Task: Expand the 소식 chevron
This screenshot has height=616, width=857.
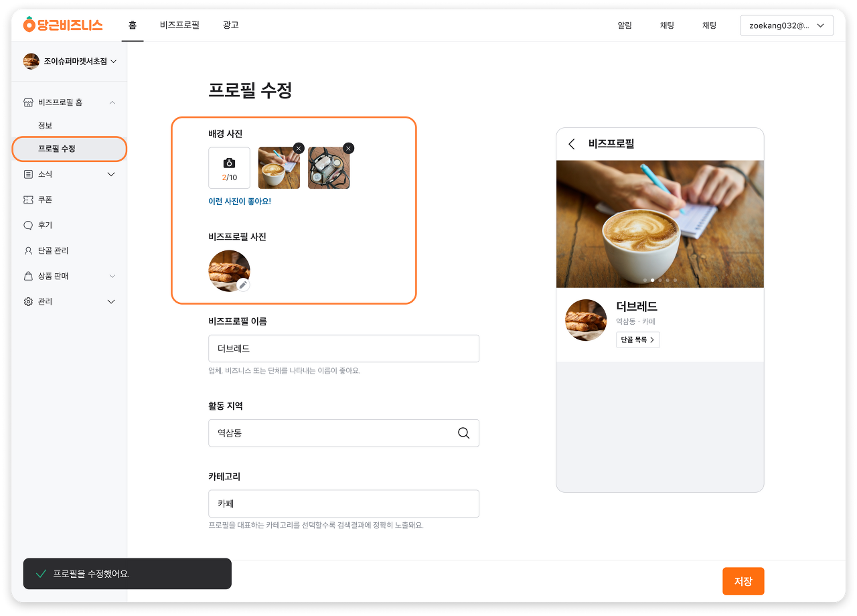Action: click(112, 174)
